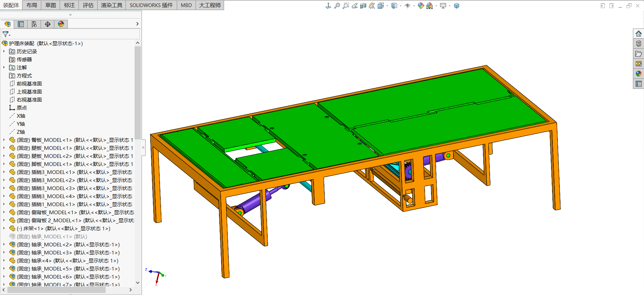The image size is (644, 295).
Task: Open the Dynamic Annotation Views icon
Action: 372,6
